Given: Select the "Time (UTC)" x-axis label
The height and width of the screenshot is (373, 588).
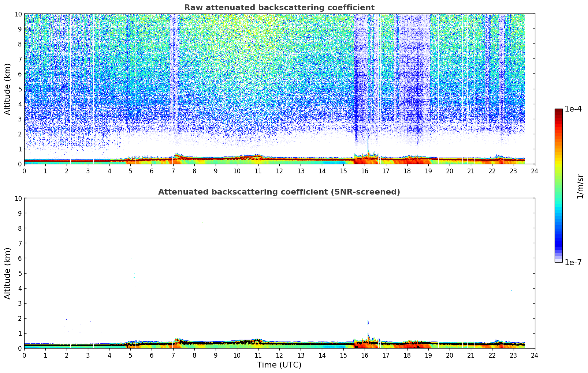Looking at the screenshot, I should (279, 365).
